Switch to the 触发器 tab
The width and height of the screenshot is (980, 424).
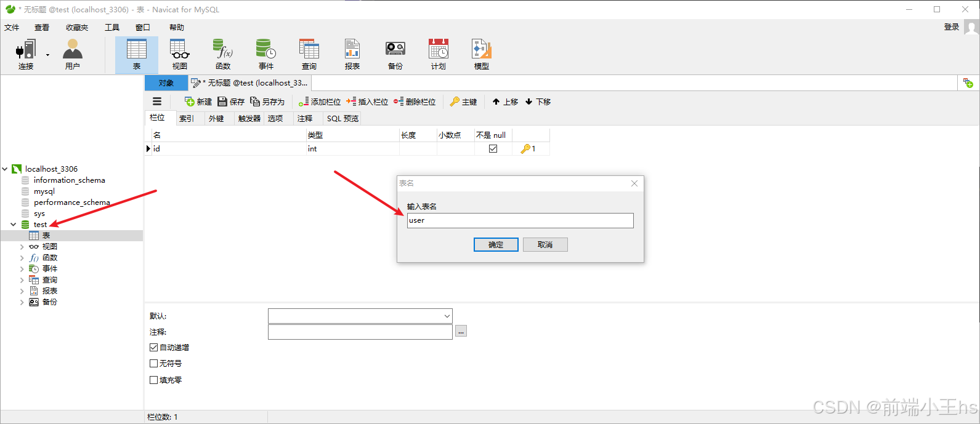249,118
